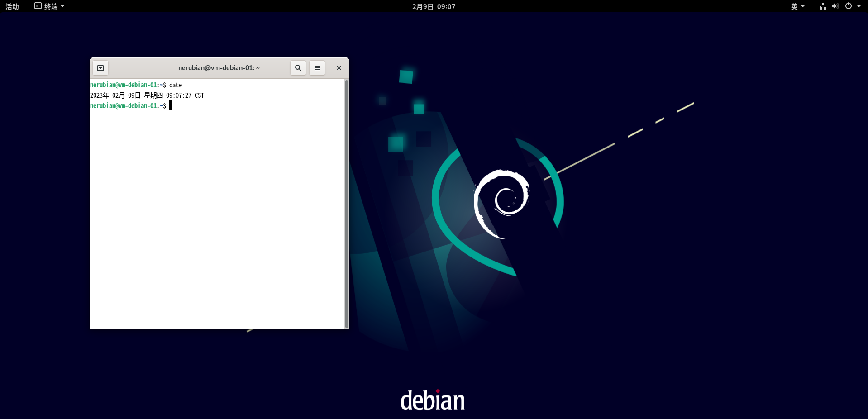Viewport: 868px width, 419px height.
Task: Click the network status icon
Action: tap(823, 6)
